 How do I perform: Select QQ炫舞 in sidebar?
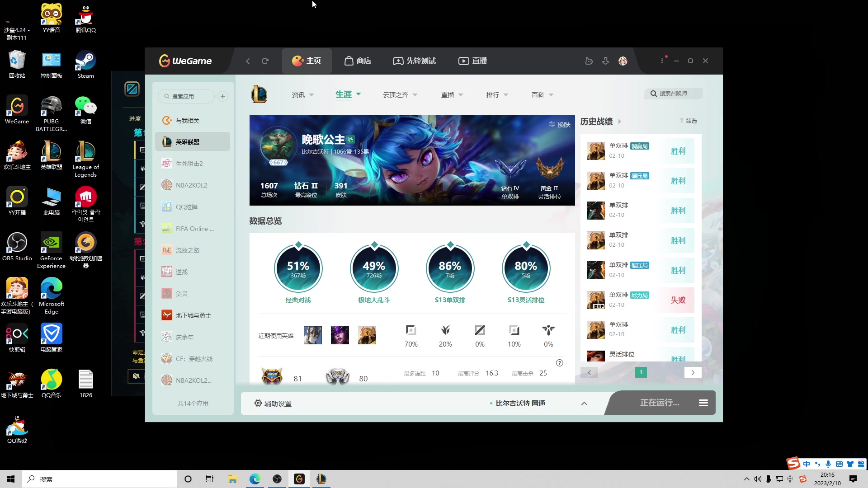[x=193, y=207]
